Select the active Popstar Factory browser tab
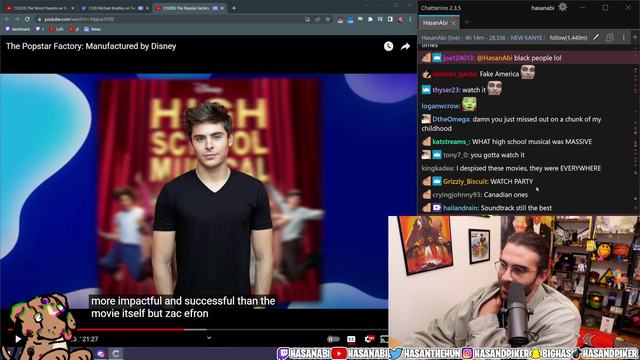Screen dimensions: 640x360 coord(188,8)
